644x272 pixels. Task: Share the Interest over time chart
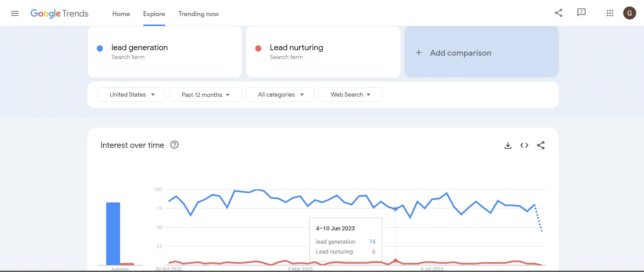[x=541, y=145]
